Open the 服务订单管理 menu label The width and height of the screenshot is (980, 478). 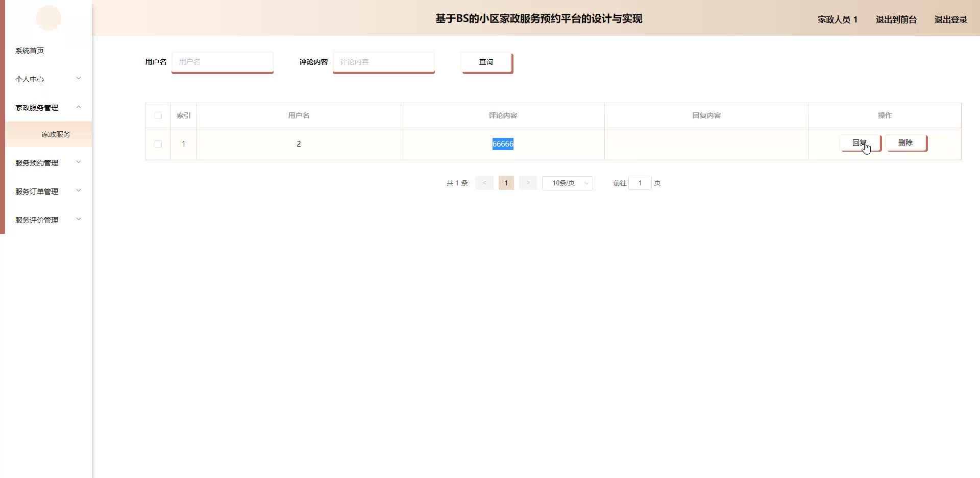pyautogui.click(x=37, y=192)
